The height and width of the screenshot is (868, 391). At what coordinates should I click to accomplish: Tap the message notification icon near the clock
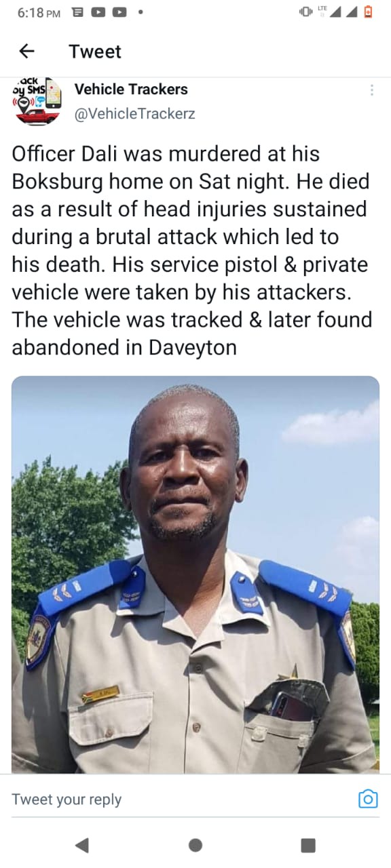(x=77, y=12)
